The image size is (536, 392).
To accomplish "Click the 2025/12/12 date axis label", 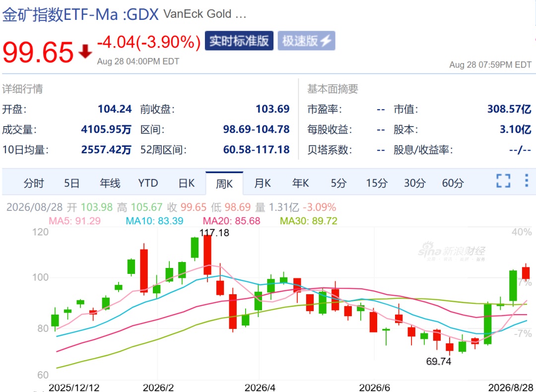I will pos(74,387).
